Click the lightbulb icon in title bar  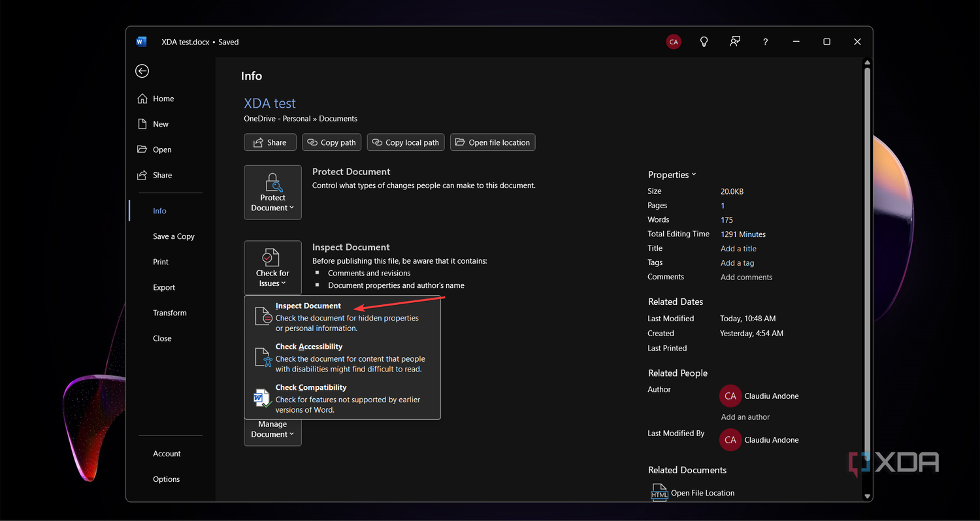click(704, 42)
